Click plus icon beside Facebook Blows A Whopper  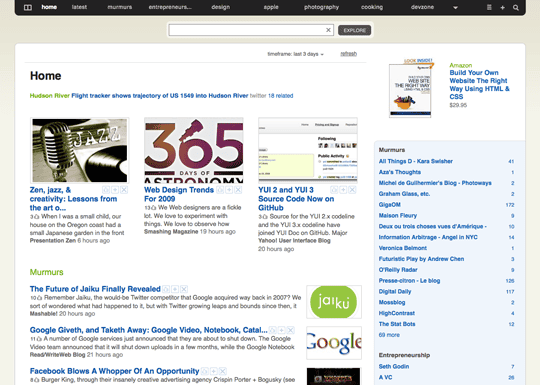coord(214,371)
